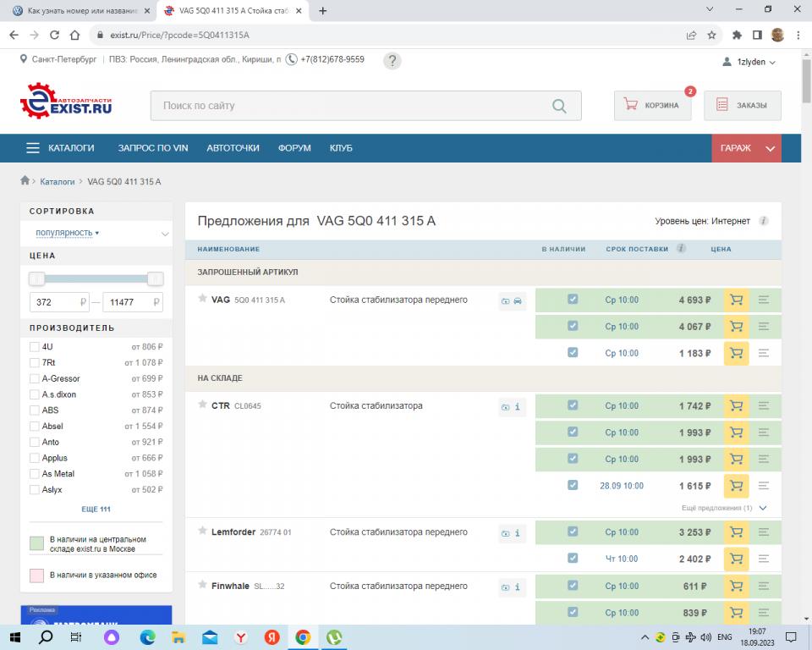812x650 pixels.
Task: Bookmark this page with the star icon
Action: click(x=711, y=36)
